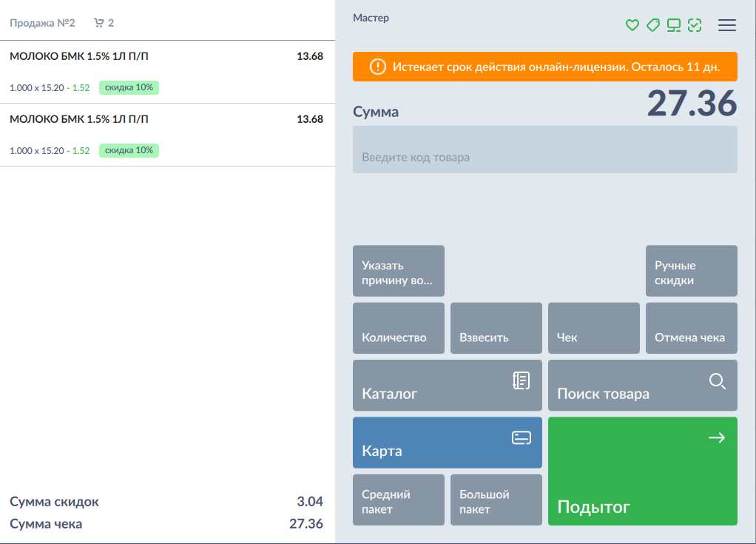Screen dimensions: 756x544
Task: Add a Средний пакет medium bag
Action: point(398,500)
